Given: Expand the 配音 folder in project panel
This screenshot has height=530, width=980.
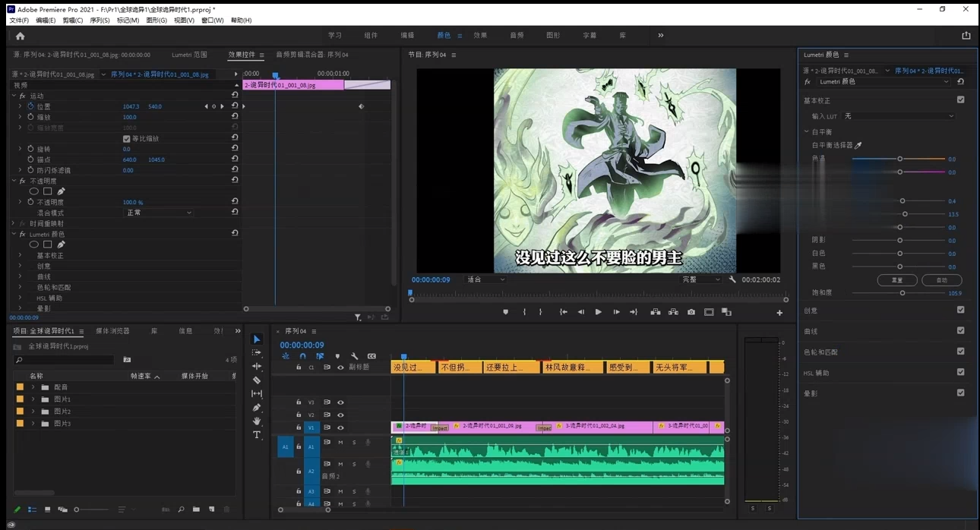Looking at the screenshot, I should pyautogui.click(x=33, y=387).
